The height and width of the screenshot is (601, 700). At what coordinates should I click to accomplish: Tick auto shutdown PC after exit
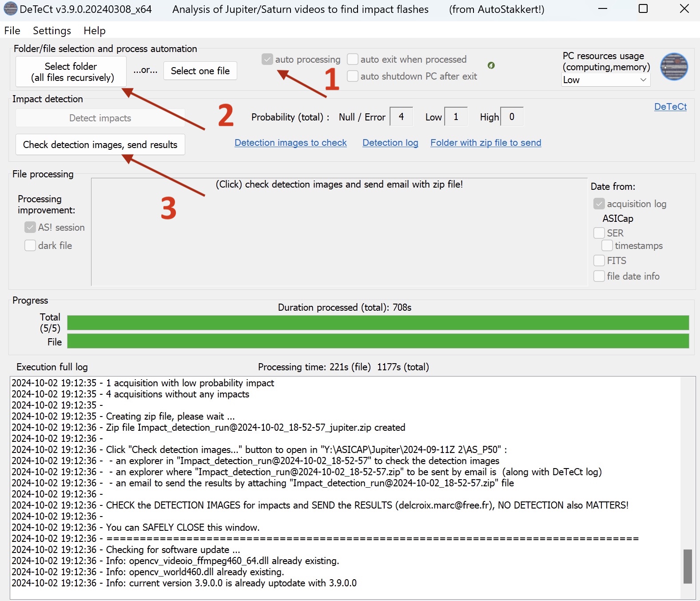[x=353, y=76]
